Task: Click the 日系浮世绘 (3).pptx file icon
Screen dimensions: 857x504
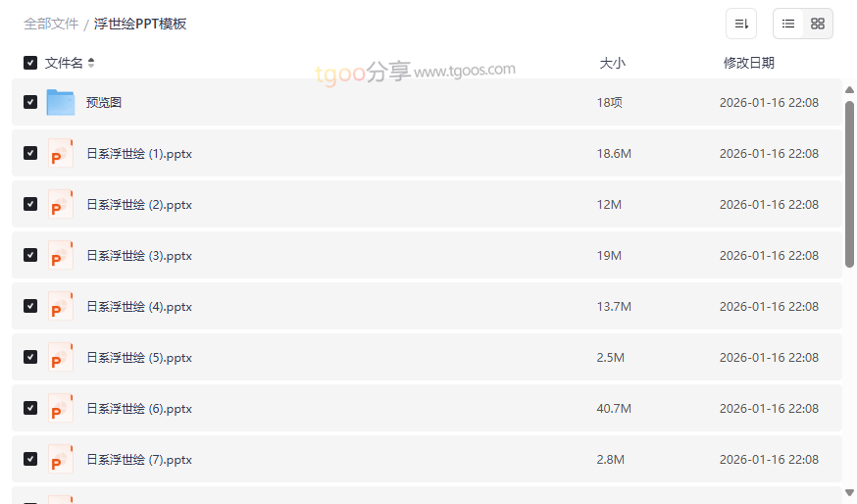Action: [x=61, y=255]
